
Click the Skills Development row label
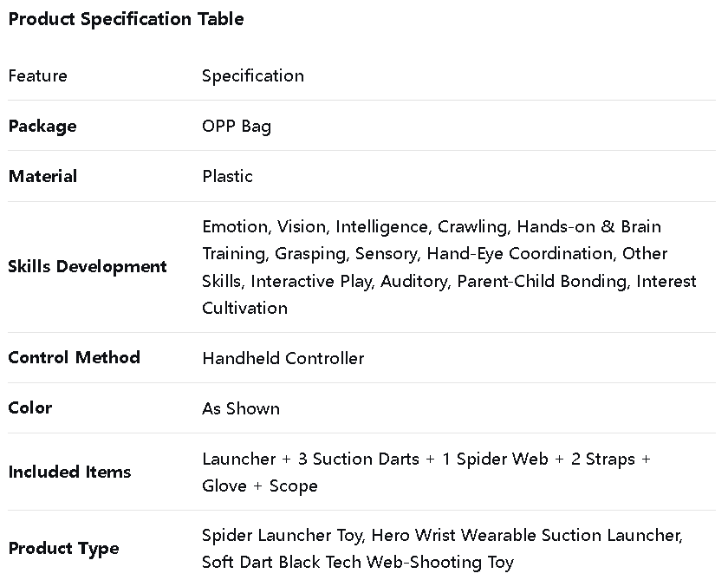click(x=88, y=266)
